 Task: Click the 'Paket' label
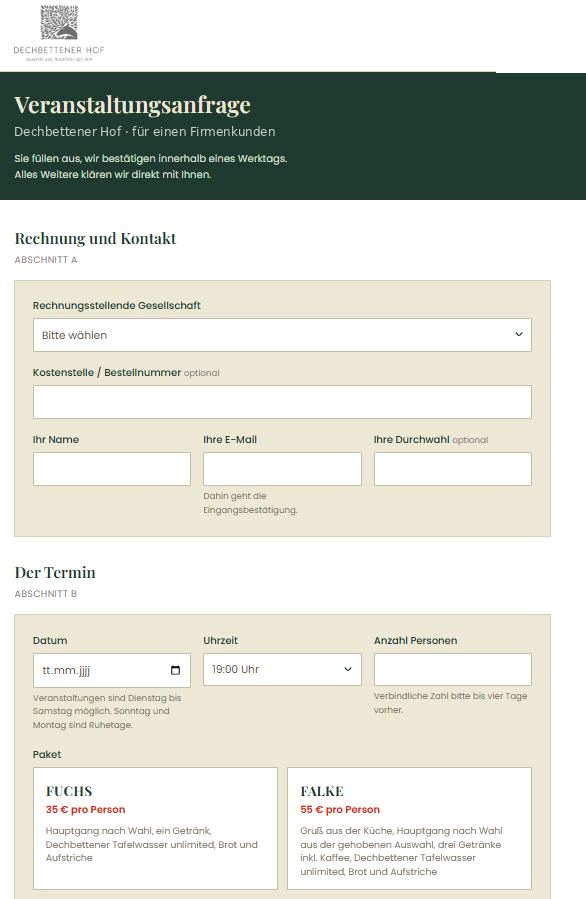point(47,755)
